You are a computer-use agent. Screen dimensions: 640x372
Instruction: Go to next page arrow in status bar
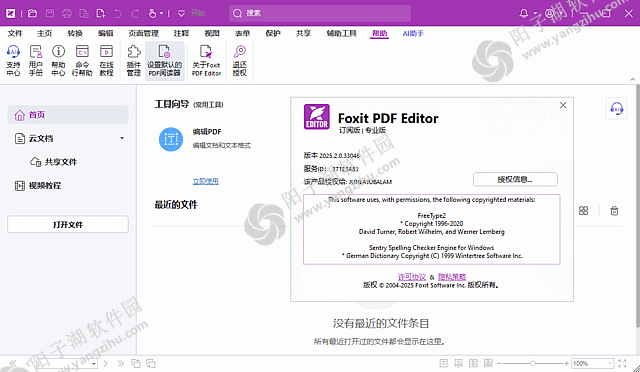coord(105,363)
